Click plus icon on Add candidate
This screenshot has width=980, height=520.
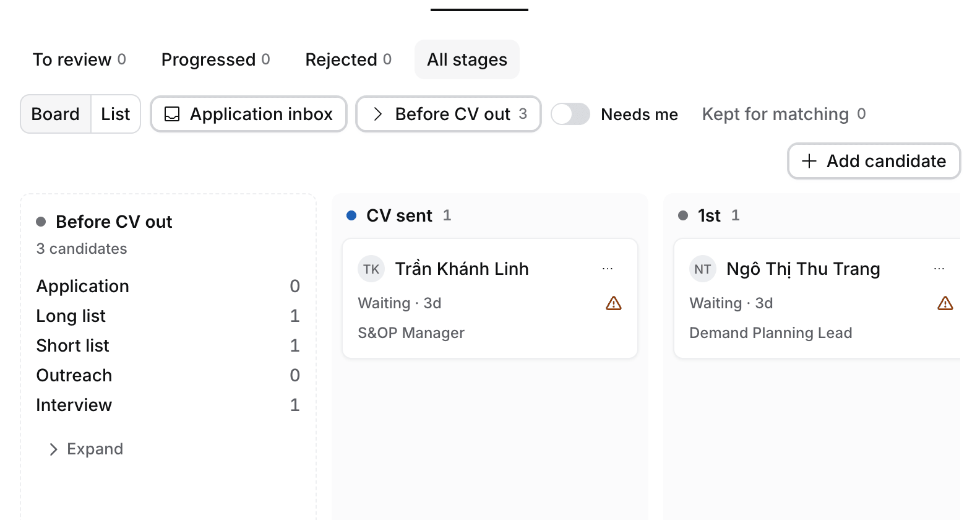click(809, 161)
